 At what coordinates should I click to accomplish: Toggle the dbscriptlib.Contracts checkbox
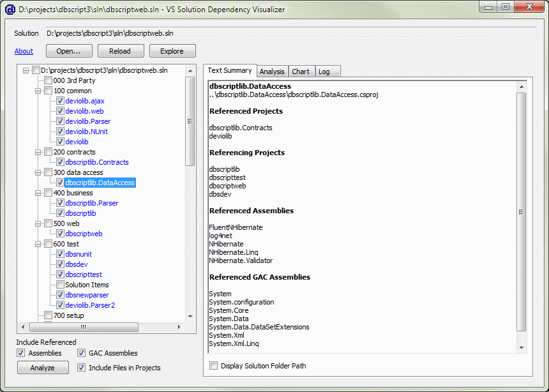point(60,162)
